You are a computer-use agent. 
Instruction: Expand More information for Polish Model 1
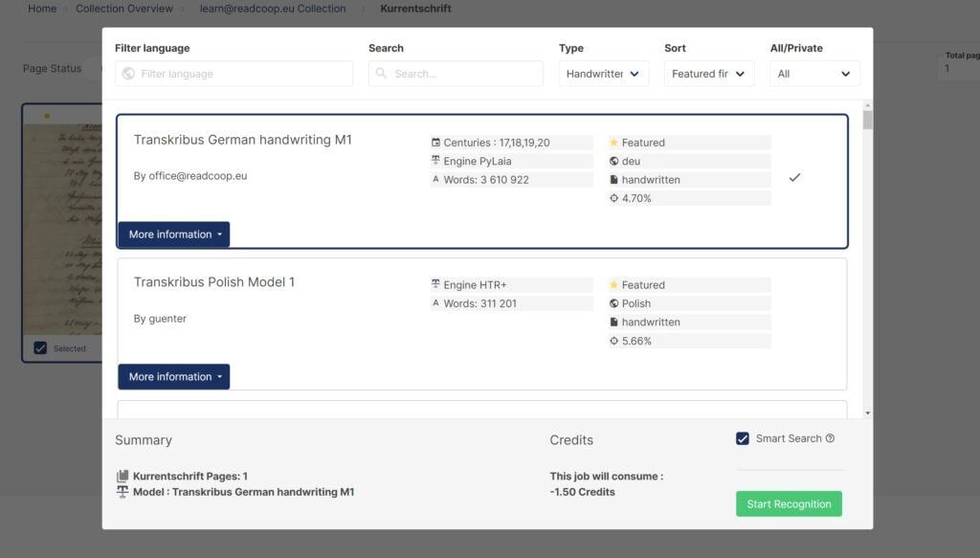click(x=174, y=377)
